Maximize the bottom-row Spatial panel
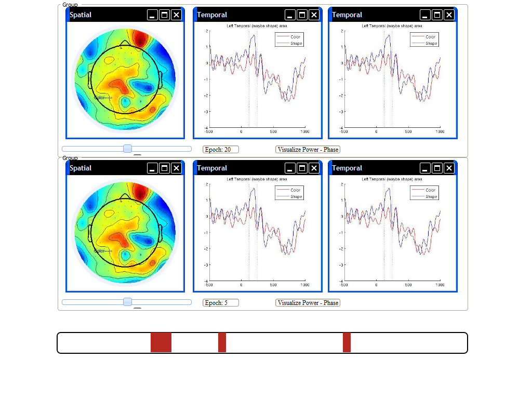The image size is (532, 399). pos(164,168)
